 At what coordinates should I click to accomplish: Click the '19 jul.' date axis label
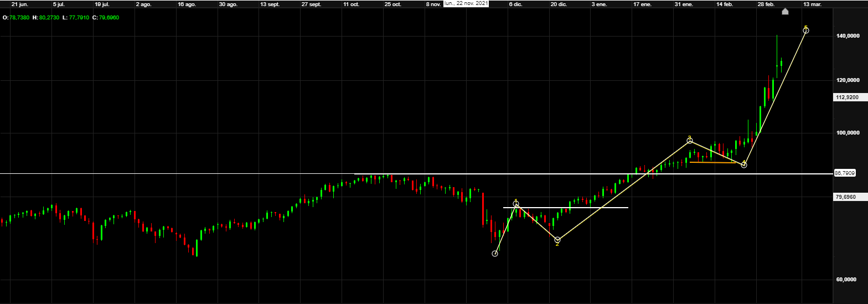tap(102, 4)
